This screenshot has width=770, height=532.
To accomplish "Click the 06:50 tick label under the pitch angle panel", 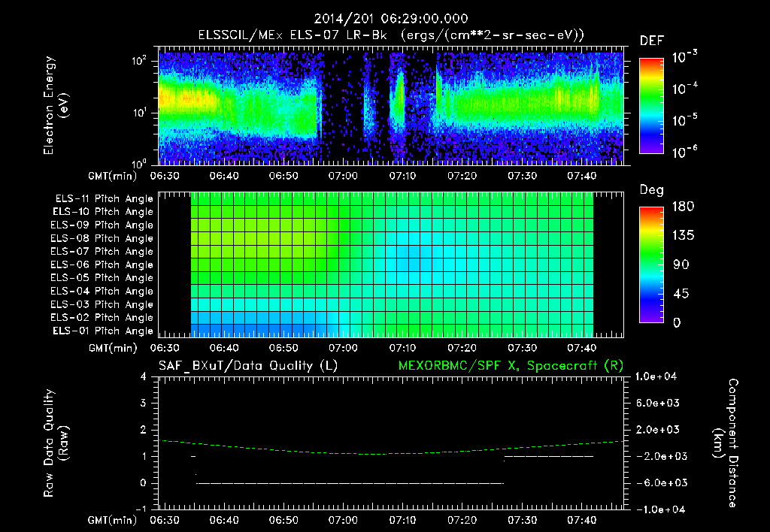I will point(283,348).
